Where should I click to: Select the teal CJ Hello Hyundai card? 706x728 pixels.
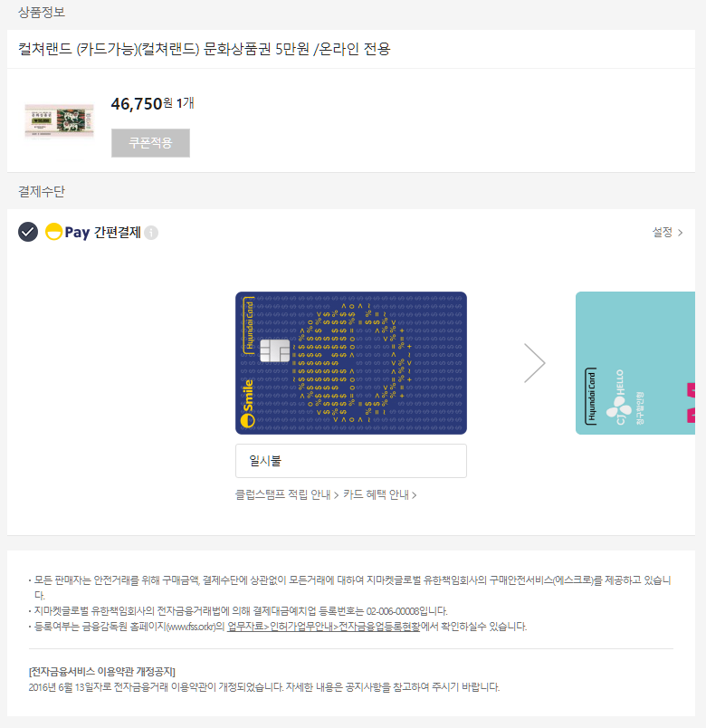635,363
